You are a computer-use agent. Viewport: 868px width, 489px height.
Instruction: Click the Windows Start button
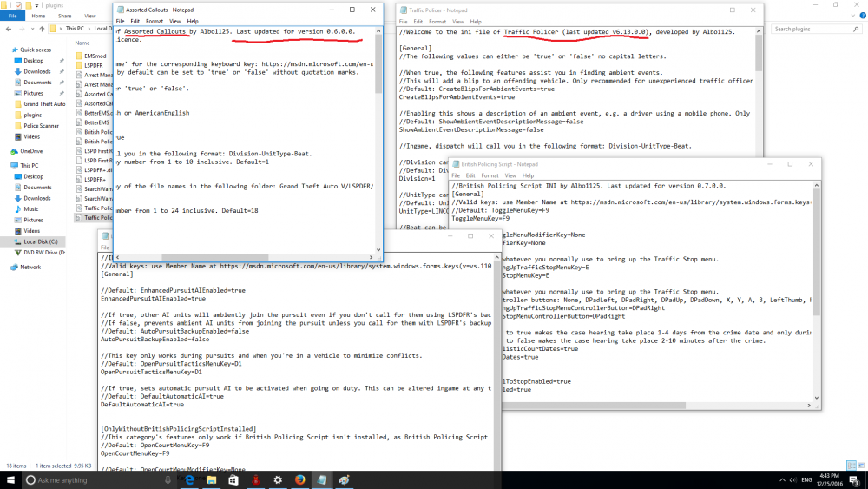pyautogui.click(x=10, y=479)
